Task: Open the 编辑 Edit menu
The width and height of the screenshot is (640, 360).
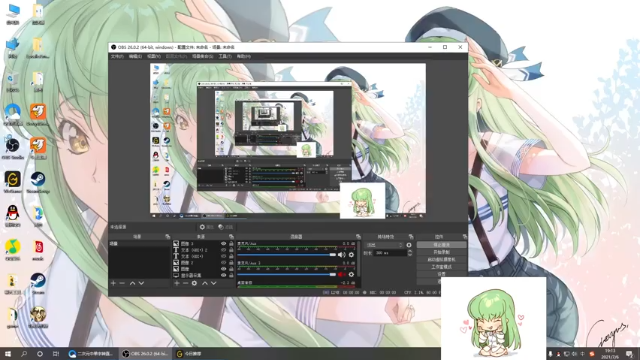Action: tap(135, 56)
